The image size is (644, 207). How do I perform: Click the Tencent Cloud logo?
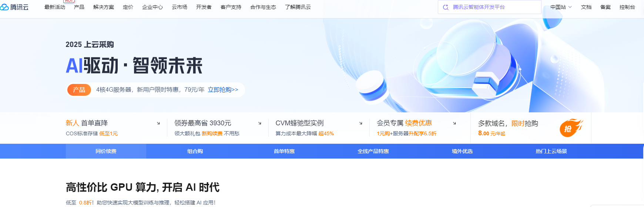coord(14,7)
